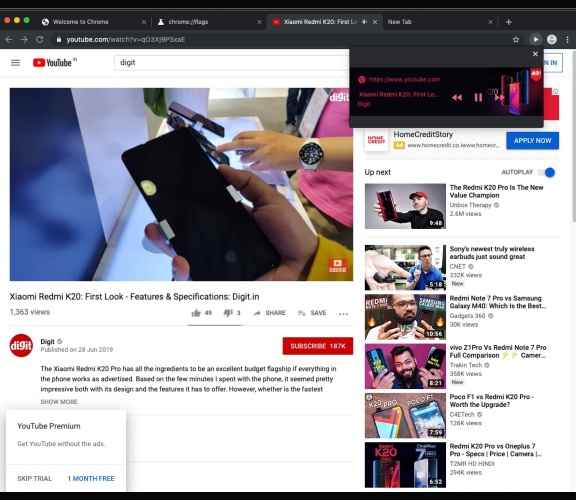576x500 pixels.
Task: Choose 1 MONTH FREE Premium offer
Action: coord(91,478)
